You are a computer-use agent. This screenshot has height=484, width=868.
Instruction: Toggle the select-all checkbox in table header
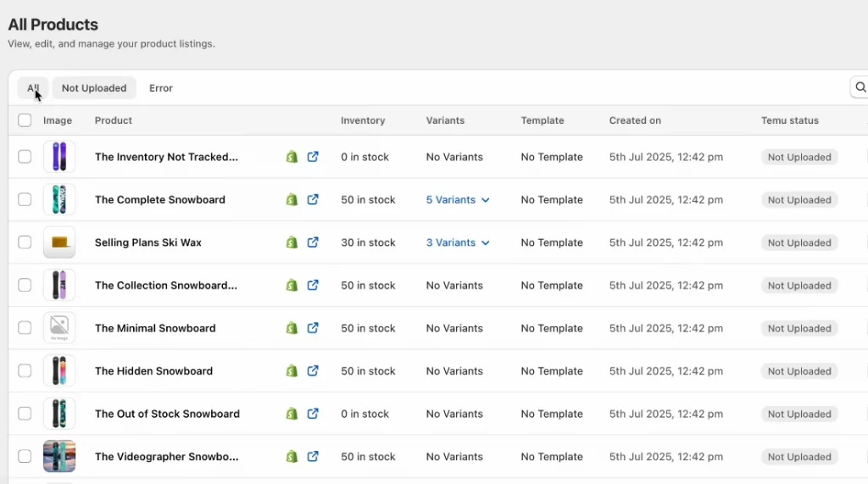click(x=25, y=120)
